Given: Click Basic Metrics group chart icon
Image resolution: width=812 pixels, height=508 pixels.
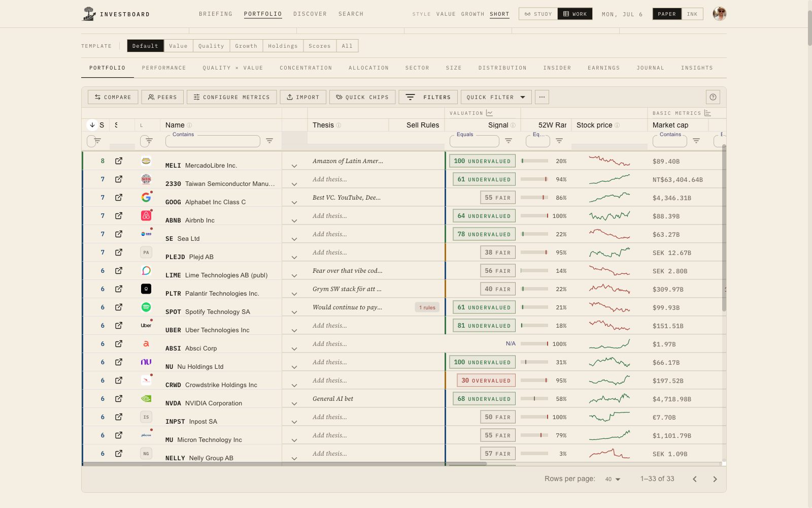Looking at the screenshot, I should click(707, 113).
